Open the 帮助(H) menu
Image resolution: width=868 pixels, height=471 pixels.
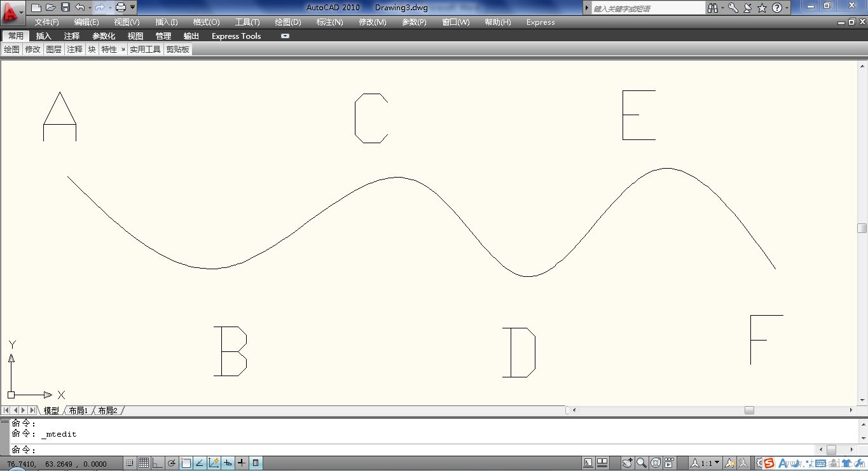(x=497, y=22)
